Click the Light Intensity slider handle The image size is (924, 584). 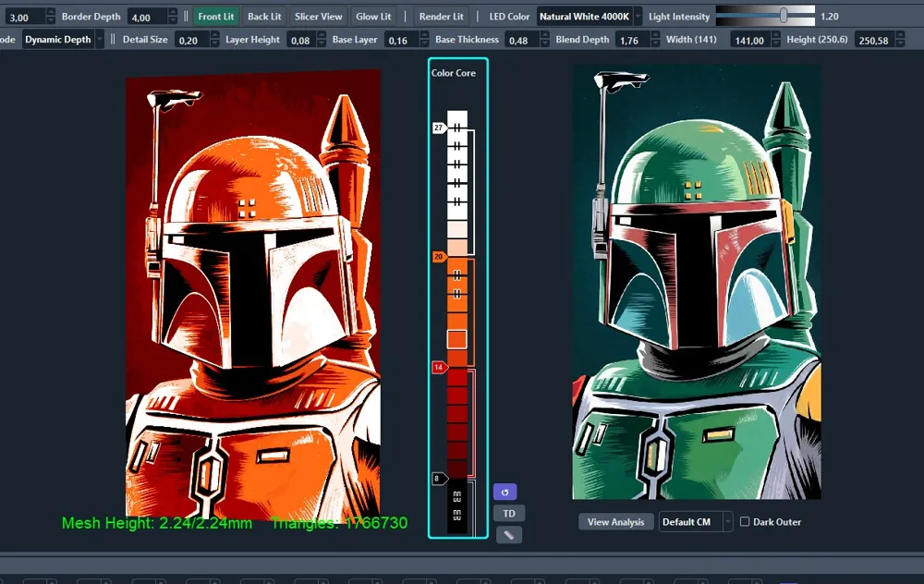point(784,16)
